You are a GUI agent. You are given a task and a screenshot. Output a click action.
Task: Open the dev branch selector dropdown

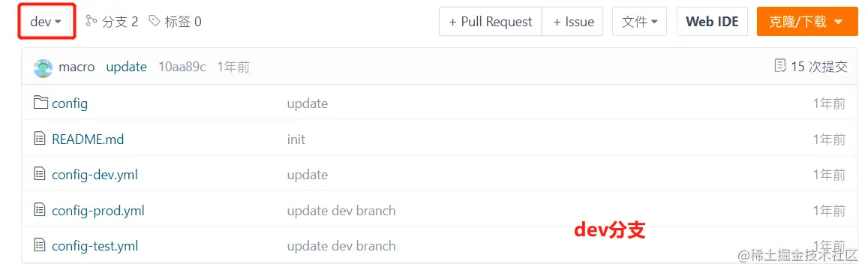click(46, 22)
